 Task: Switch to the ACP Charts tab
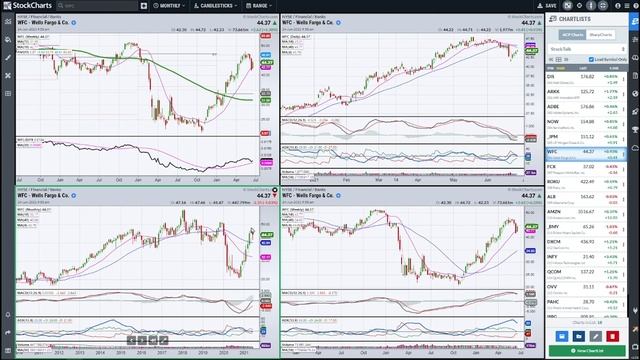(572, 35)
